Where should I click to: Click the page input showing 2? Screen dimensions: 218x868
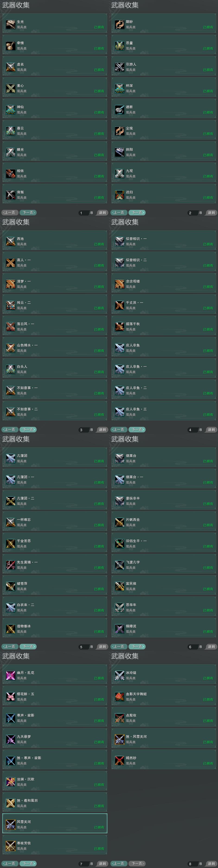tap(192, 213)
